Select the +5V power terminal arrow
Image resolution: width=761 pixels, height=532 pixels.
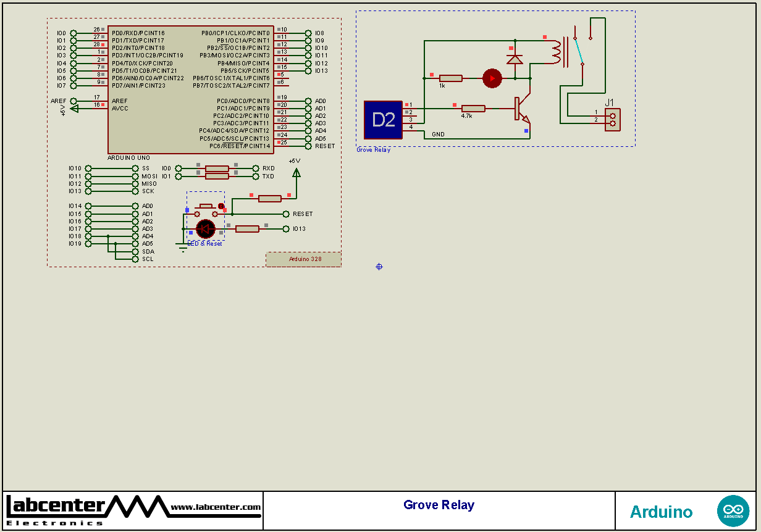point(297,173)
